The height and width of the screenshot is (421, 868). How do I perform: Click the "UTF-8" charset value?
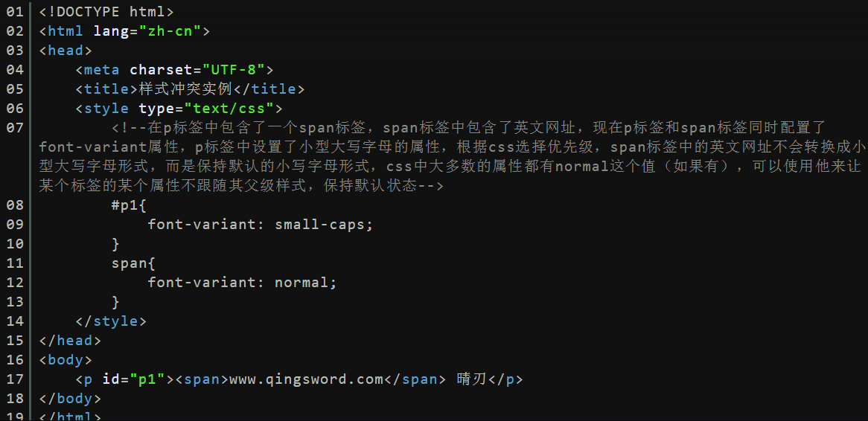[x=234, y=70]
